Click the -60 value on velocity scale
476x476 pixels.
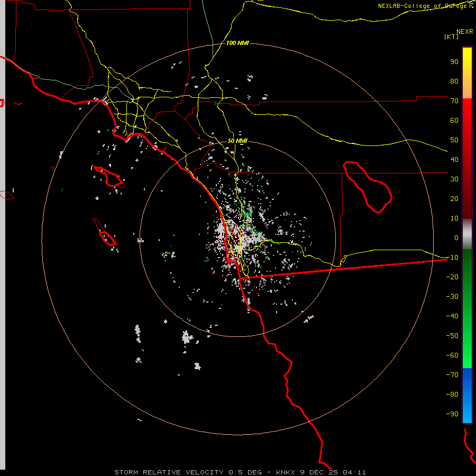pyautogui.click(x=452, y=355)
